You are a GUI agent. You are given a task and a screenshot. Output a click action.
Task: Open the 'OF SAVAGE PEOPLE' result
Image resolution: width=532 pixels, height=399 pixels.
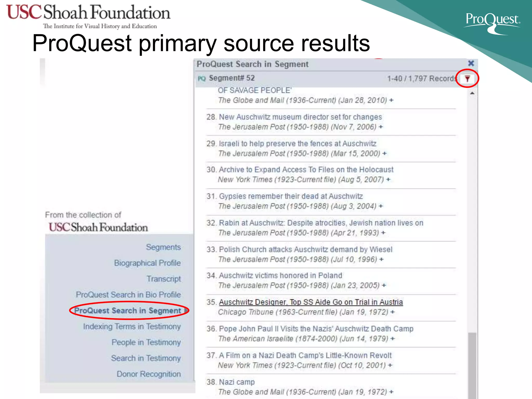255,90
